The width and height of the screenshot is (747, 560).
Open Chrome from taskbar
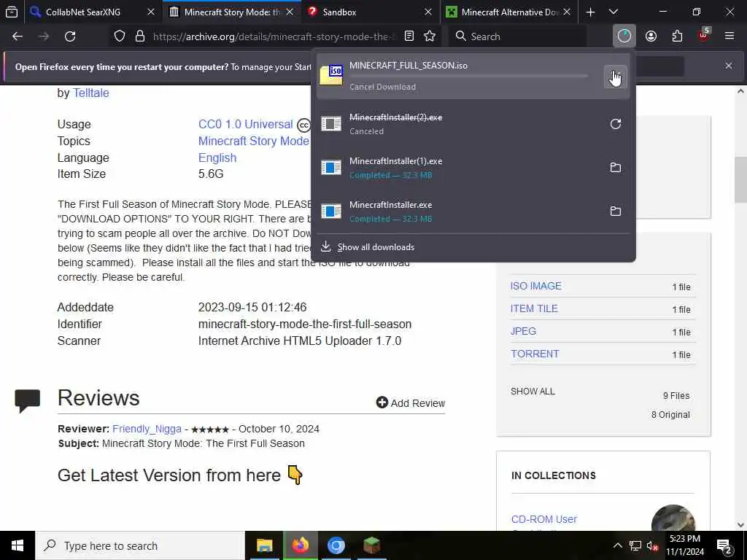(336, 545)
